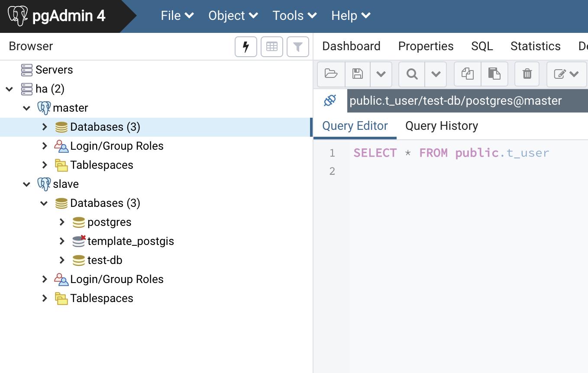The width and height of the screenshot is (588, 373).
Task: Click the connection status plug icon
Action: [x=330, y=100]
